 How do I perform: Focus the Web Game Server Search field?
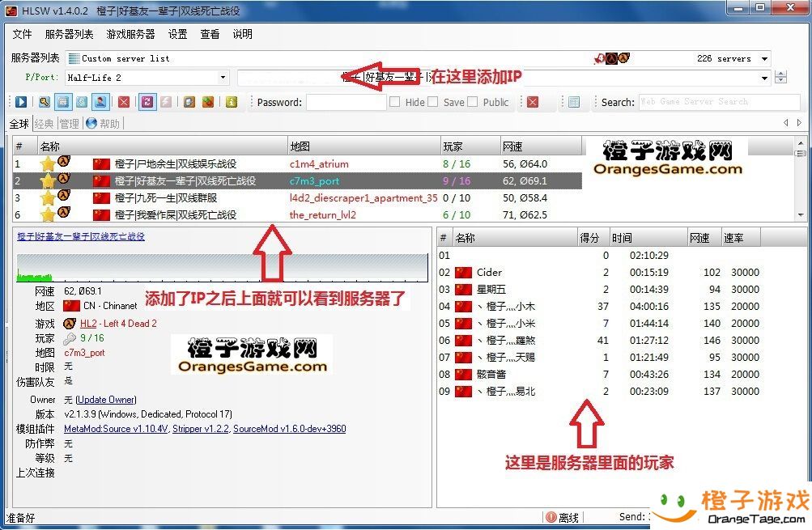click(x=719, y=102)
